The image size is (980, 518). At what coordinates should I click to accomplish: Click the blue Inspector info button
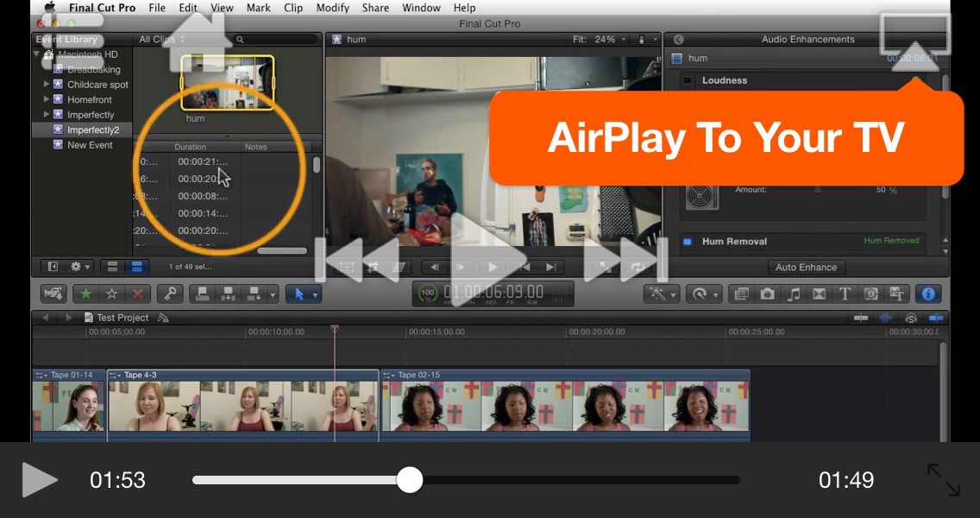tap(928, 294)
